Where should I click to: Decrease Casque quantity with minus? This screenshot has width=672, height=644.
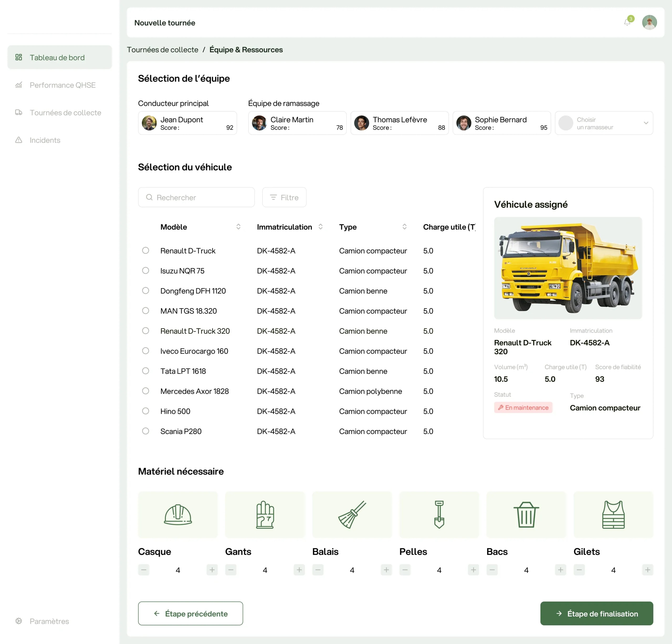coord(144,570)
